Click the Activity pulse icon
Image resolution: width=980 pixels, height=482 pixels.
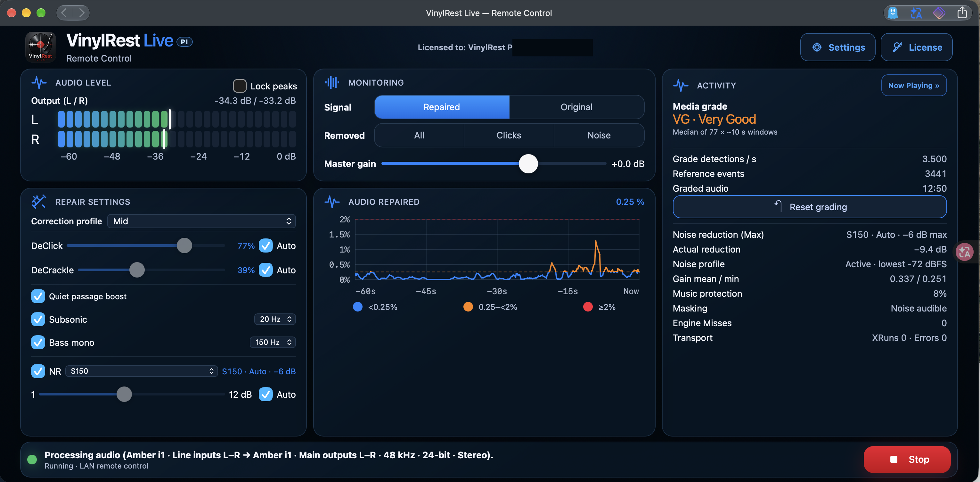[681, 85]
